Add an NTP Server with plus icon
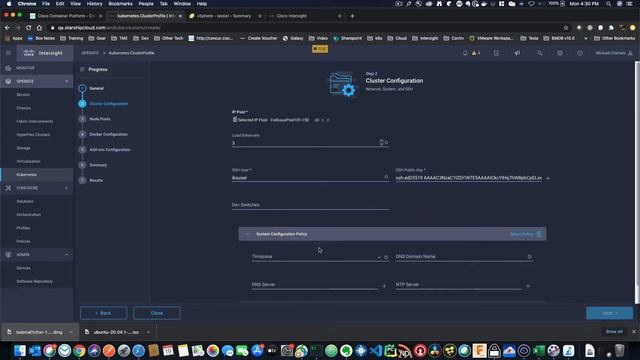 point(528,286)
